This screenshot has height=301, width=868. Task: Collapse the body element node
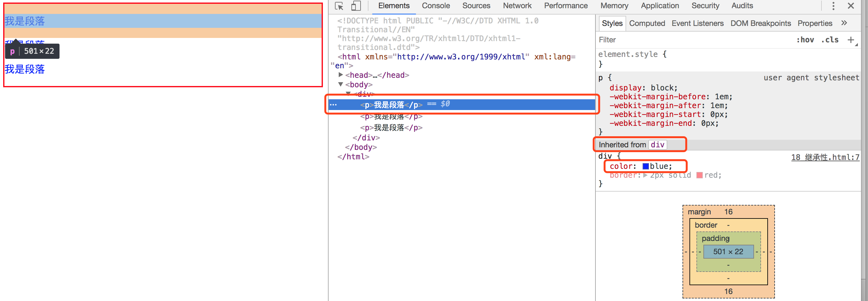coord(341,84)
